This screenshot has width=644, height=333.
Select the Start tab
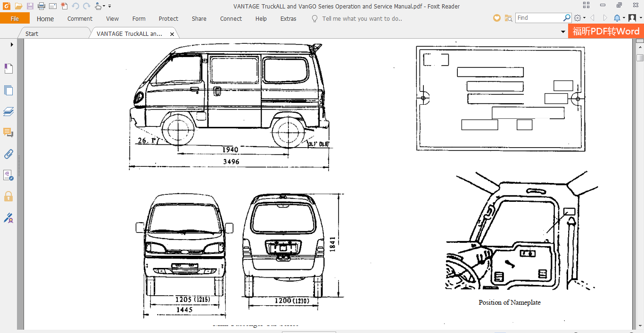click(x=31, y=33)
